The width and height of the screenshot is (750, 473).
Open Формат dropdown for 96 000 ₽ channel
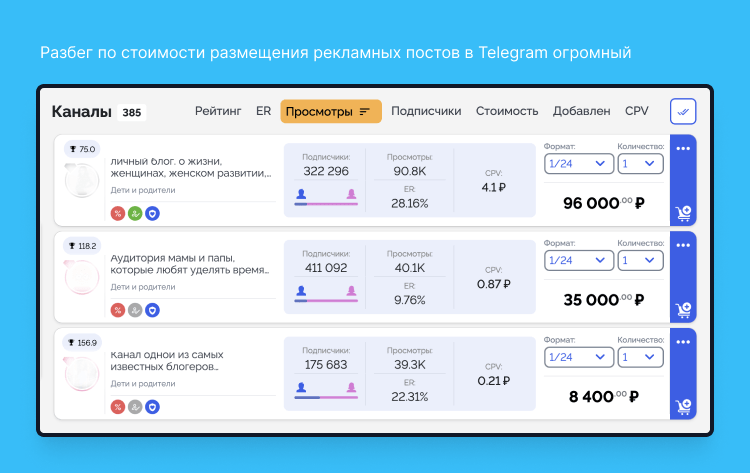click(x=579, y=164)
